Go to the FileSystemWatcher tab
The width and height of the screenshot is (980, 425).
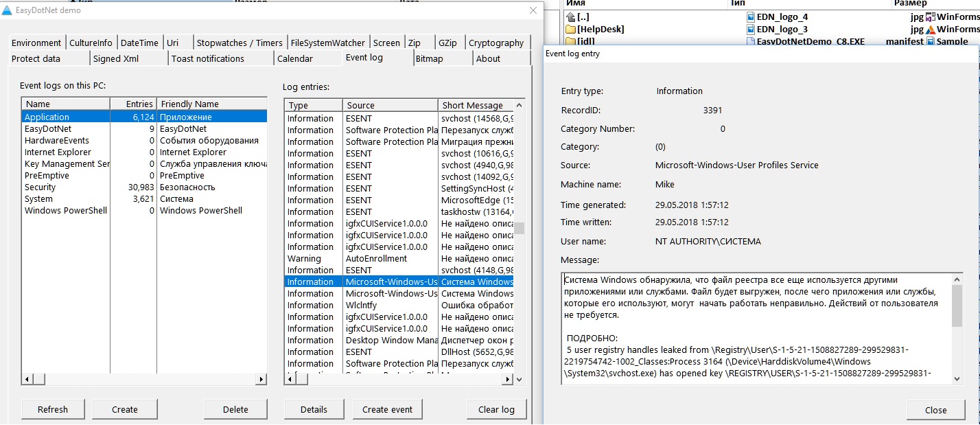pyautogui.click(x=327, y=43)
